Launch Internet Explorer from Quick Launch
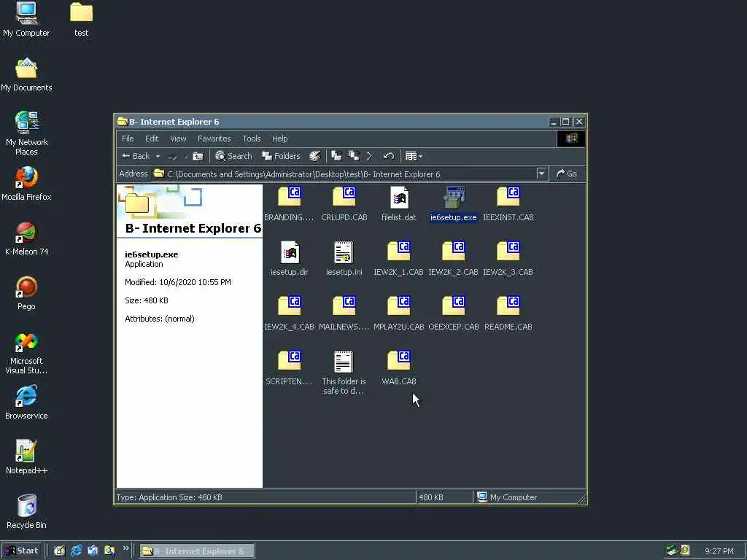The image size is (747, 560). coord(76,551)
